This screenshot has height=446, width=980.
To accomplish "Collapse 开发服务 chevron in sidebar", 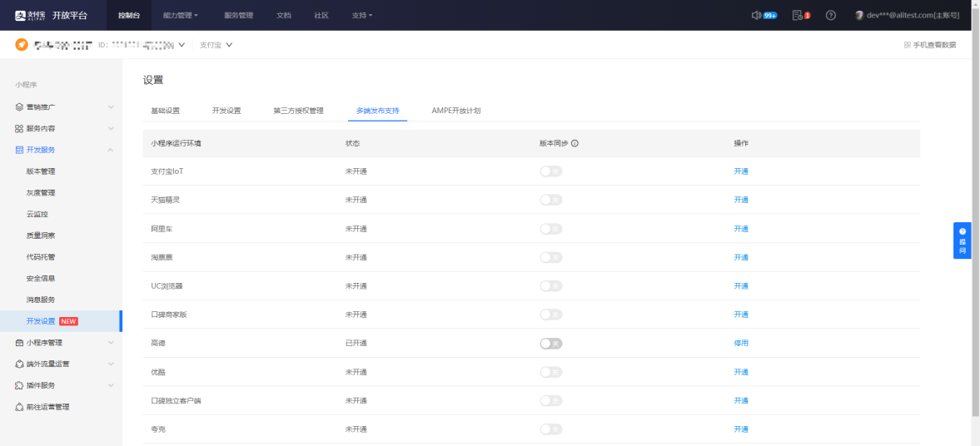I will [111, 150].
